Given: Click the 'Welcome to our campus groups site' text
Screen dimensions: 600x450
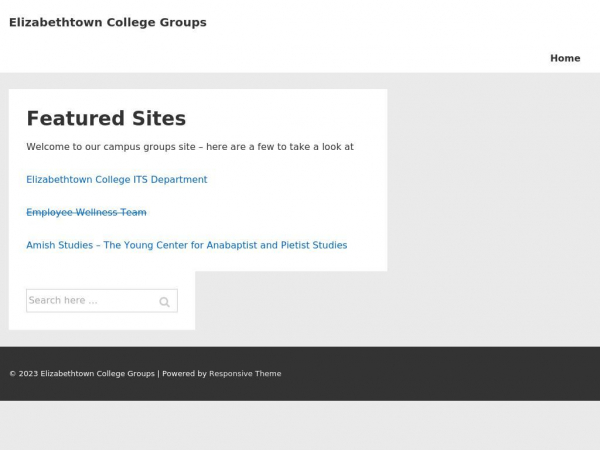Looking at the screenshot, I should [190, 147].
